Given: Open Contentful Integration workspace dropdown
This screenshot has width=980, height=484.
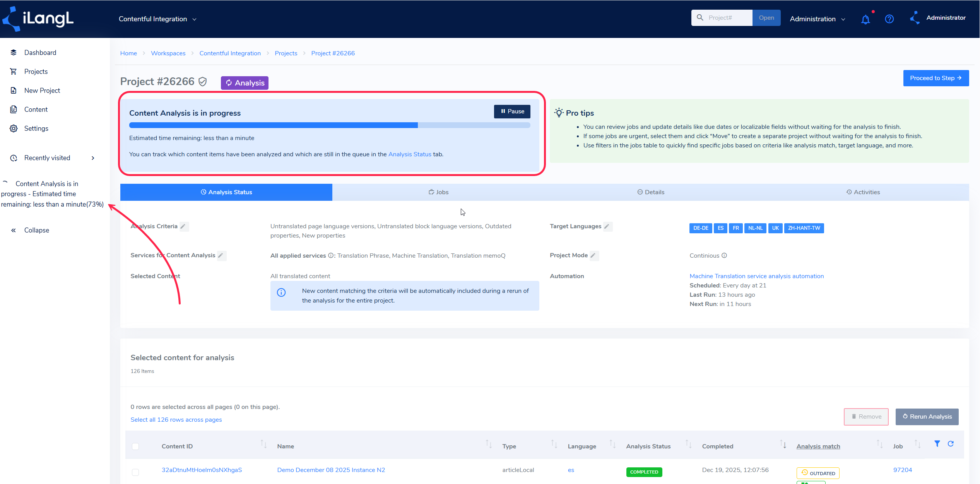Looking at the screenshot, I should point(157,19).
